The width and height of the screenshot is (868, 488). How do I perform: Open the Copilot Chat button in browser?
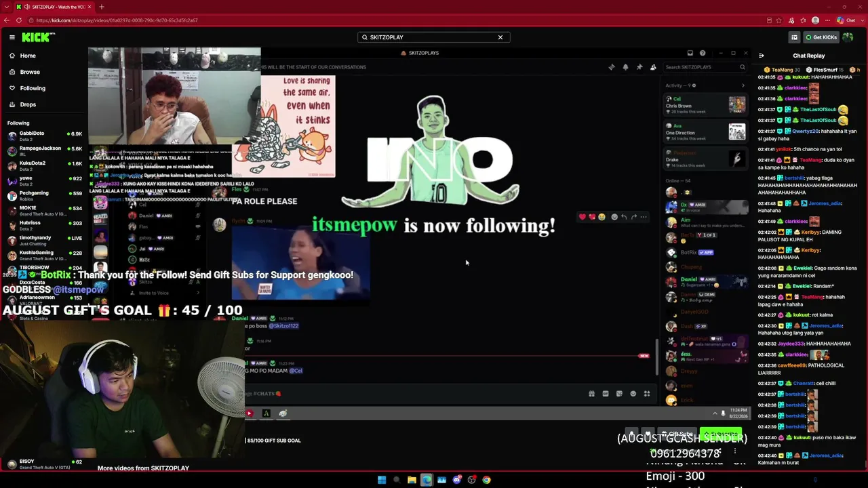[847, 20]
